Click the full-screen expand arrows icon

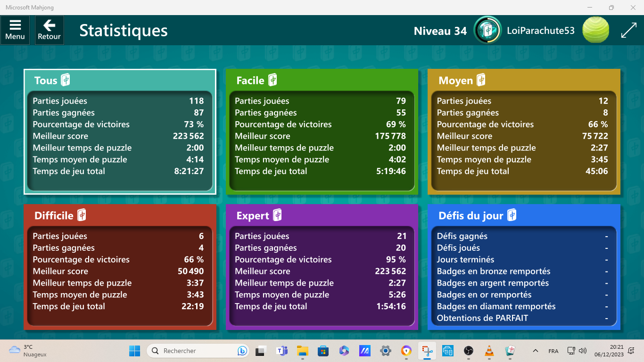click(x=629, y=31)
